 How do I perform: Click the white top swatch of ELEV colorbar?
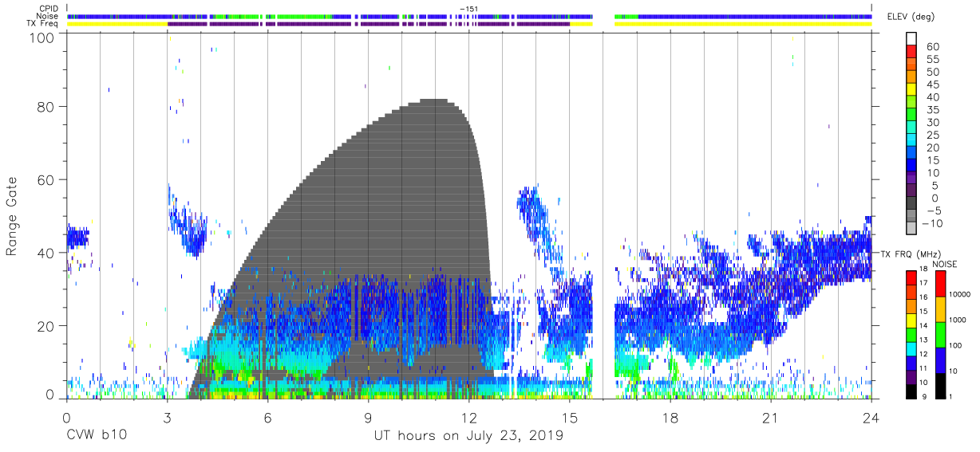911,39
